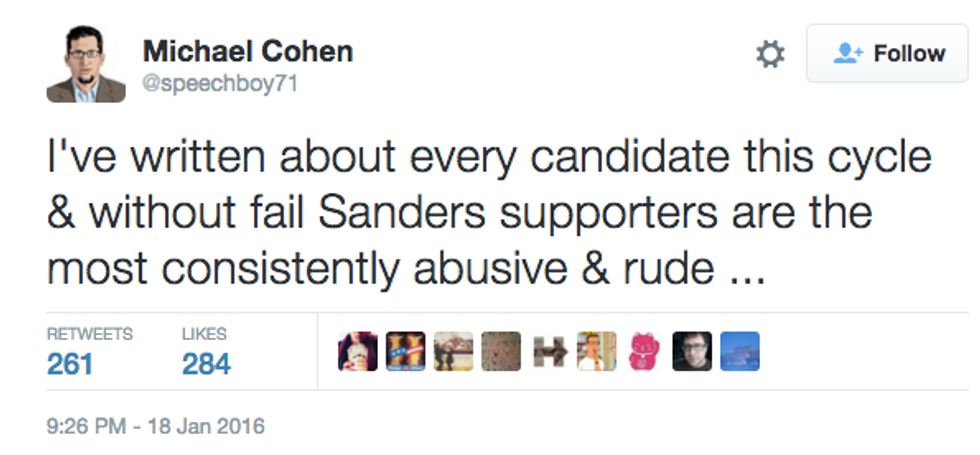Follow Michael Cohen
This screenshot has width=980, height=455.
pos(887,54)
